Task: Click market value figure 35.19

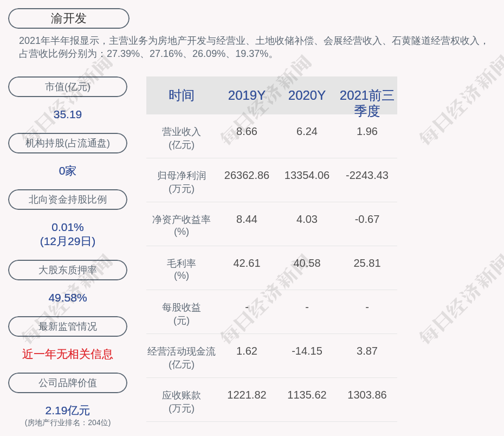Action: click(x=68, y=114)
